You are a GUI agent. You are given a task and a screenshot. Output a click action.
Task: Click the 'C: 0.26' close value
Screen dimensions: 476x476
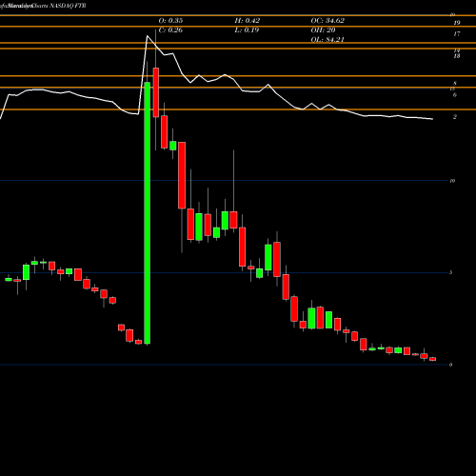tap(170, 30)
